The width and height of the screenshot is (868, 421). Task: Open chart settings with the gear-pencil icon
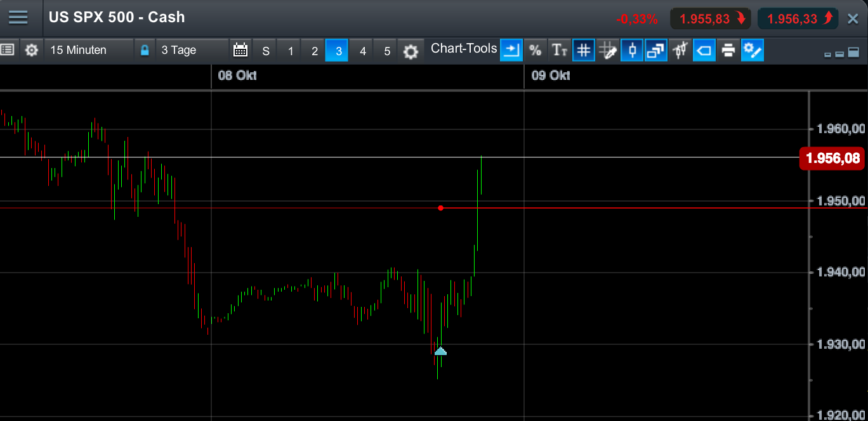coord(753,50)
